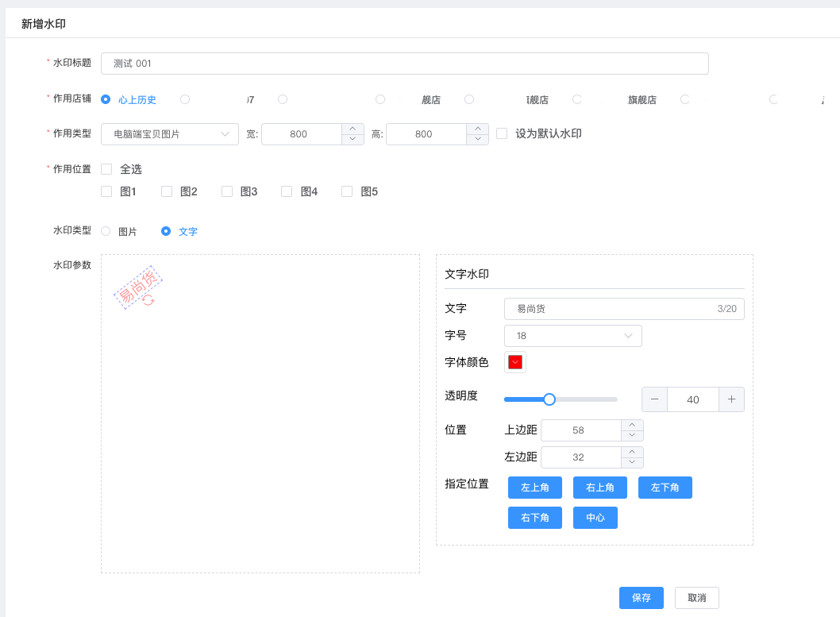Focus the 文字 watermark text input
The width and height of the screenshot is (840, 617).
pyautogui.click(x=624, y=309)
